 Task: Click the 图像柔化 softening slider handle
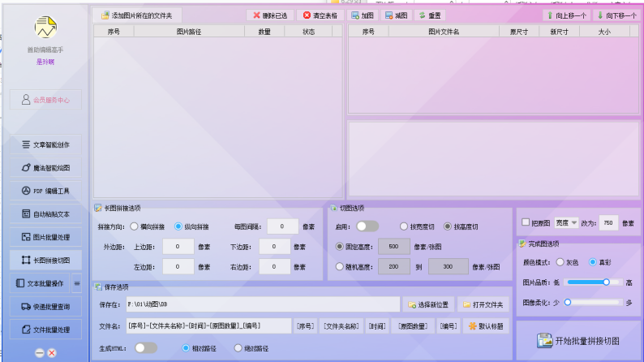pyautogui.click(x=568, y=302)
